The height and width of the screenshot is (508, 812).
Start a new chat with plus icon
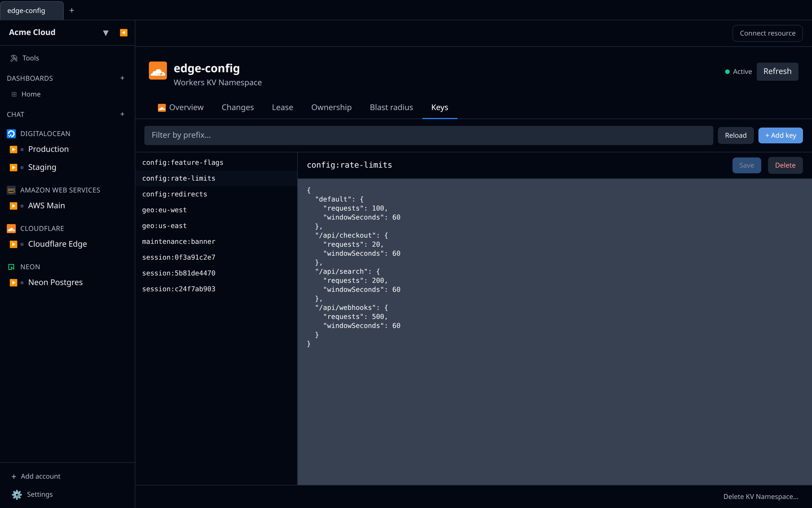point(122,114)
